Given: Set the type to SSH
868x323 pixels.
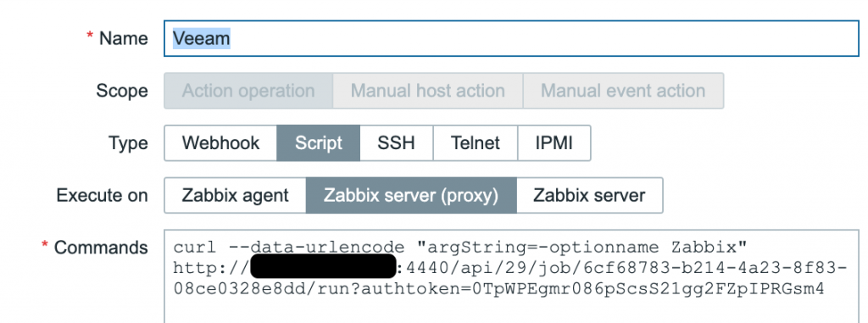Looking at the screenshot, I should pyautogui.click(x=397, y=143).
